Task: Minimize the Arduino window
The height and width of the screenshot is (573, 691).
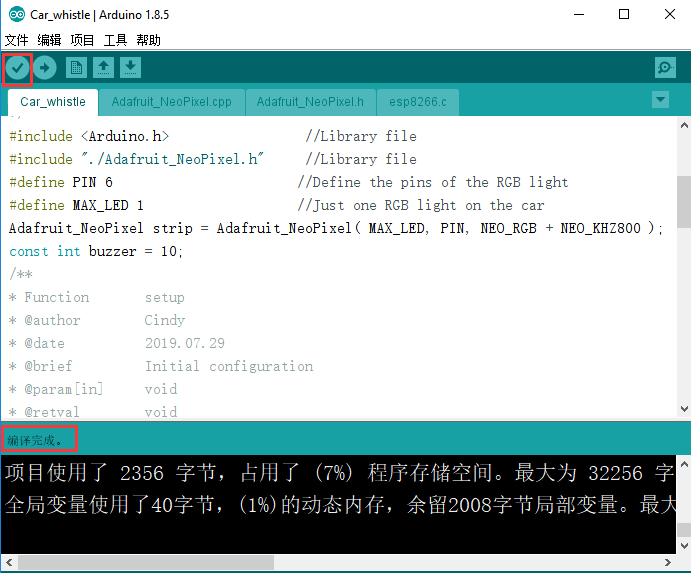Action: [579, 15]
